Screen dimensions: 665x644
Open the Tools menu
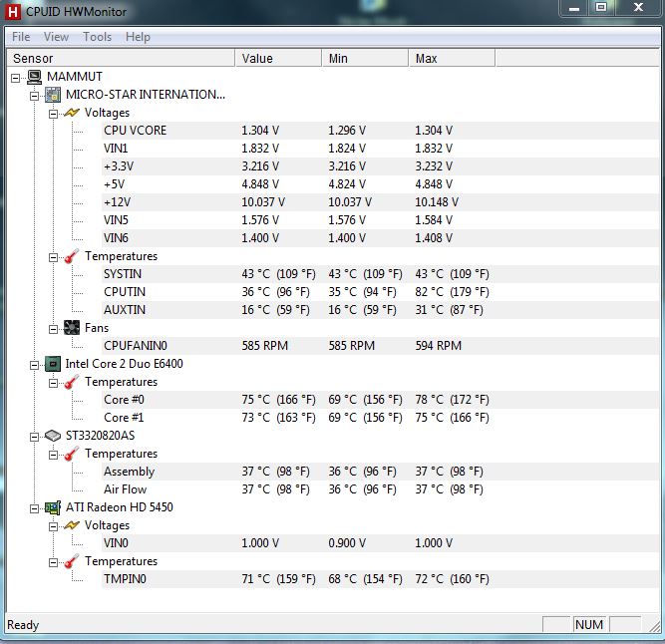click(x=97, y=37)
